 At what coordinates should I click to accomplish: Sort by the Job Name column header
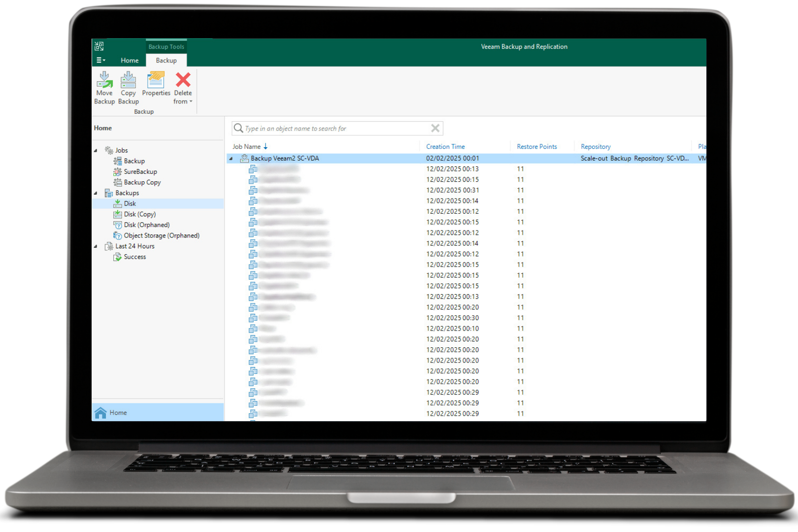(x=247, y=147)
